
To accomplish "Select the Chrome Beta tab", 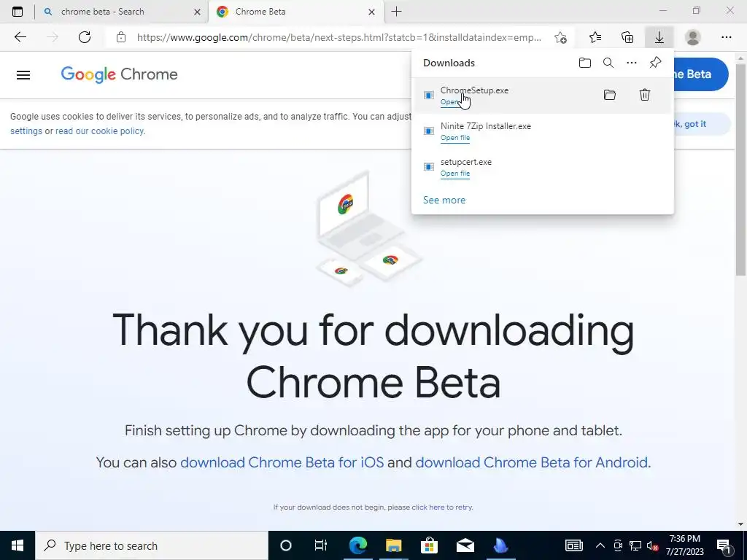I will (x=295, y=12).
